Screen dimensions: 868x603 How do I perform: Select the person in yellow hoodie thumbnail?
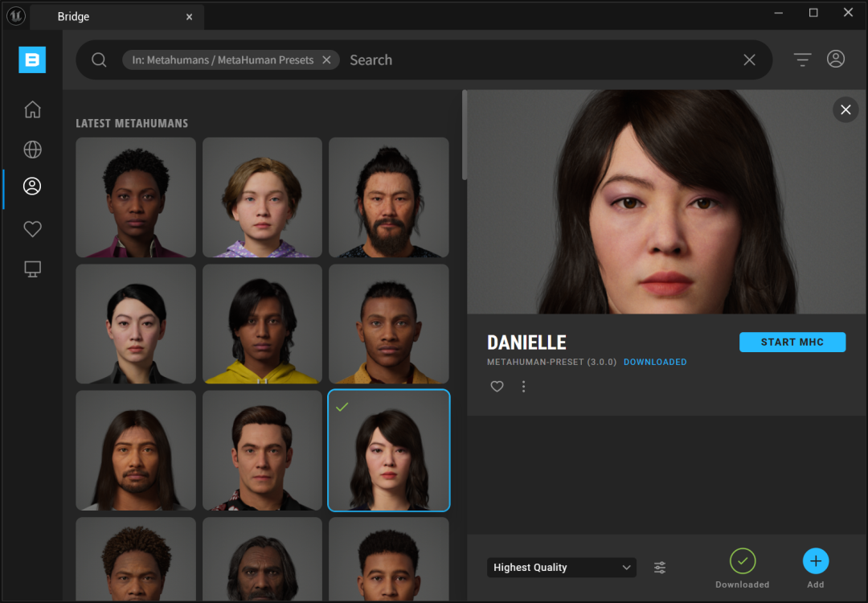point(262,324)
